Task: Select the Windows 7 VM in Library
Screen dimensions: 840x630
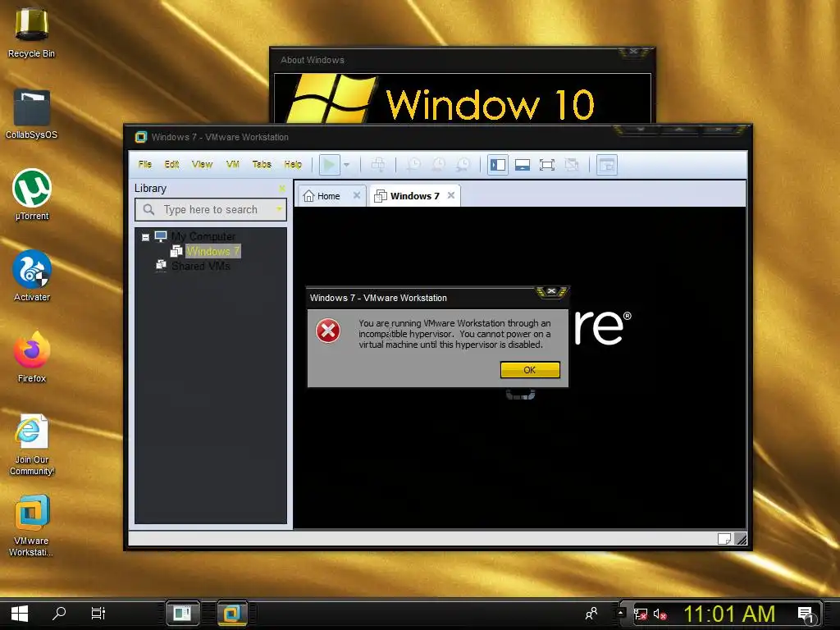Action: pos(212,251)
